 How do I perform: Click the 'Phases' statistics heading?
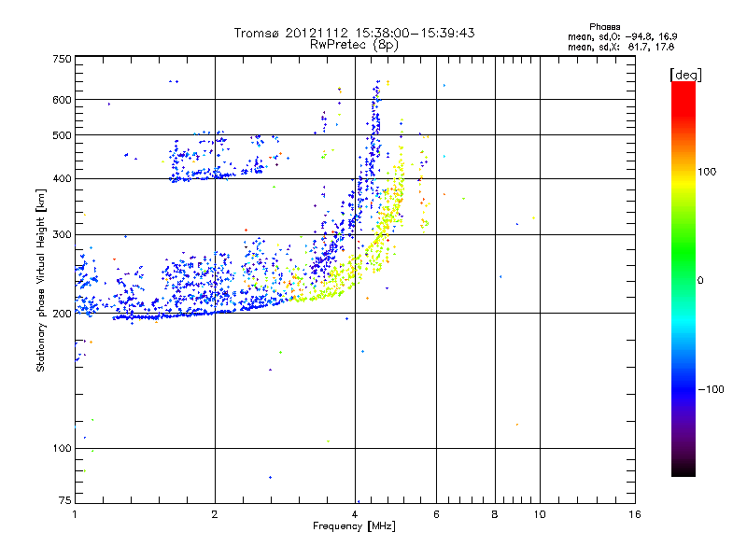(604, 27)
